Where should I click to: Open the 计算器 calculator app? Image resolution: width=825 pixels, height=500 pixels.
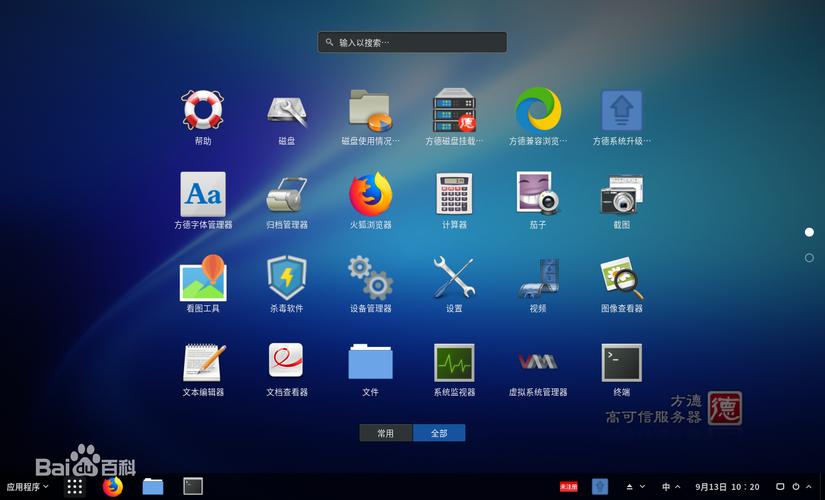click(x=454, y=194)
